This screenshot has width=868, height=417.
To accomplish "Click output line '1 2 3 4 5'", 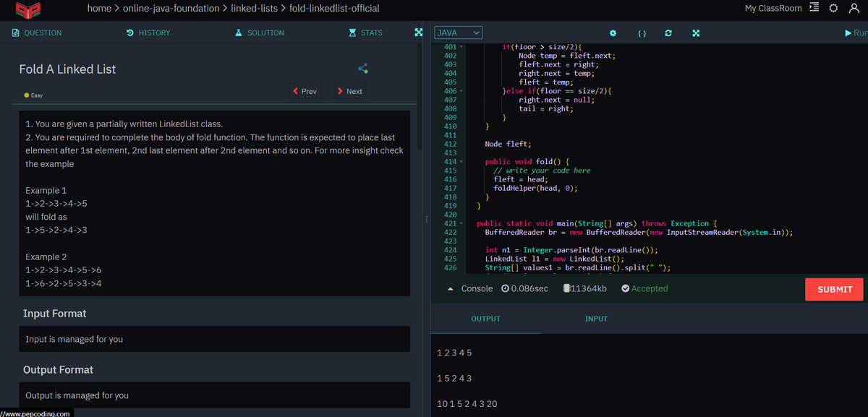I will point(455,353).
